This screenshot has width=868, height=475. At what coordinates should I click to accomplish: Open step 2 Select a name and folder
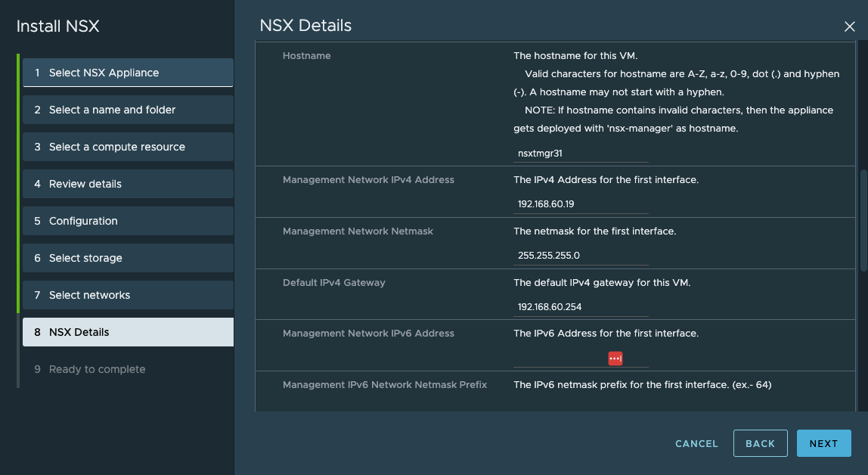pos(128,110)
